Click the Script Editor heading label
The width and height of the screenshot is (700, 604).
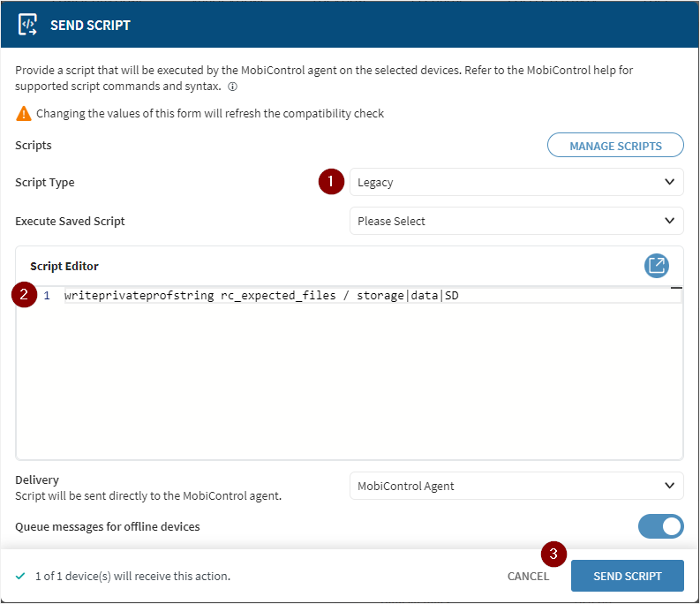point(64,266)
